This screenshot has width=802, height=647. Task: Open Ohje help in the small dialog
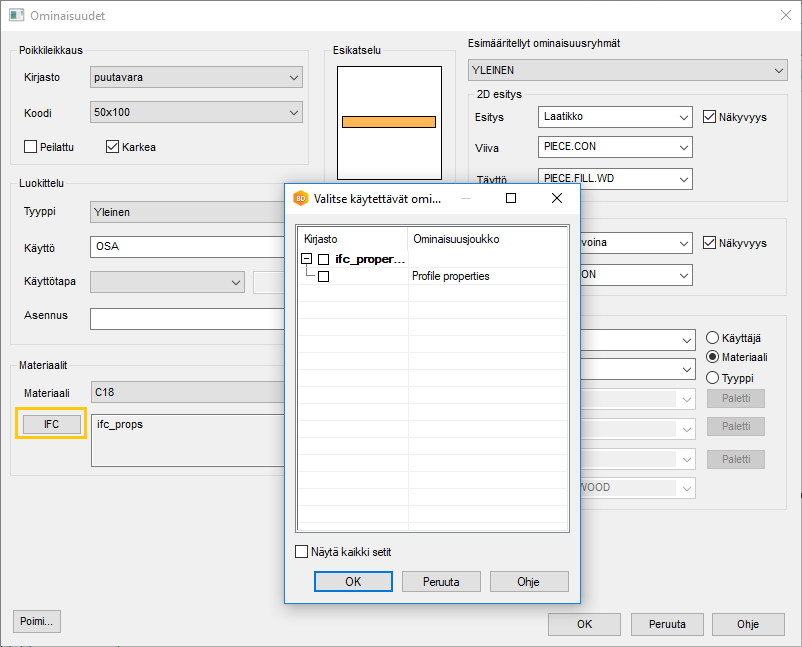(x=528, y=581)
